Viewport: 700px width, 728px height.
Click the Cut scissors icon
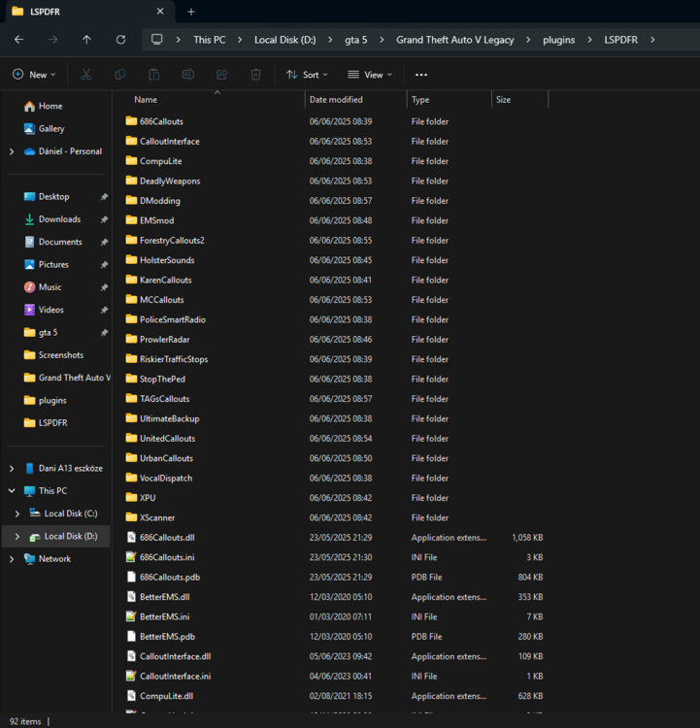point(86,75)
